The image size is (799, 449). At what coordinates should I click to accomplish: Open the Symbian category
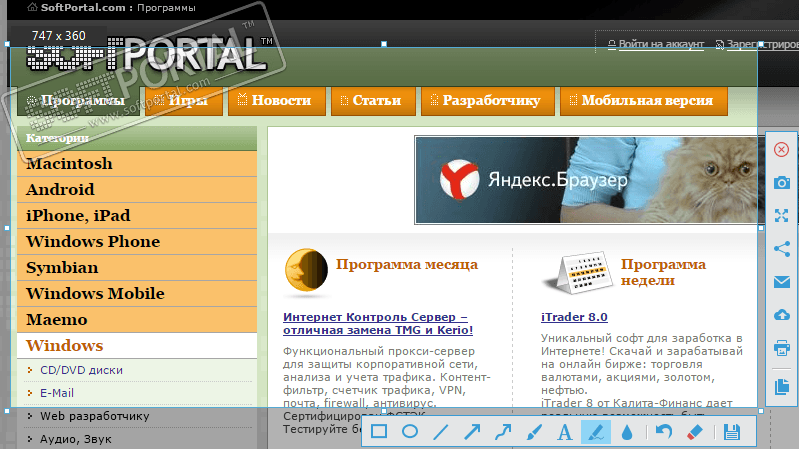137,268
